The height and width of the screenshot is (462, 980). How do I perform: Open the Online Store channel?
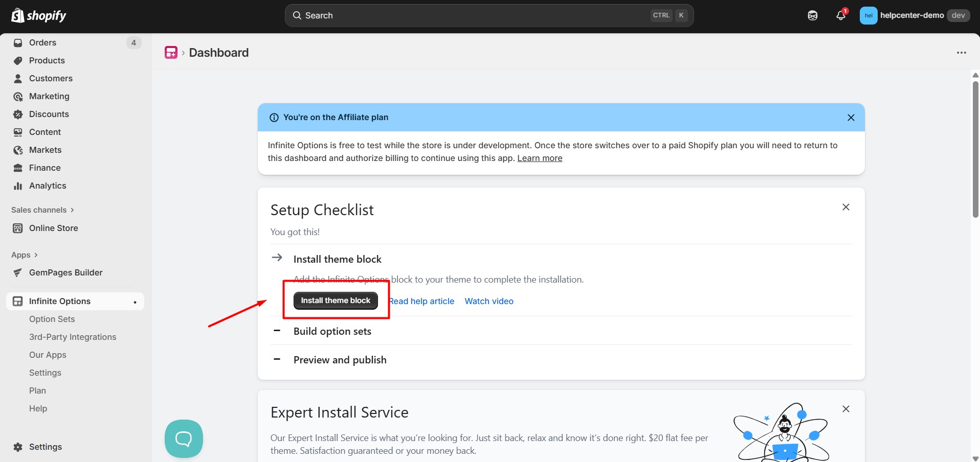point(53,228)
